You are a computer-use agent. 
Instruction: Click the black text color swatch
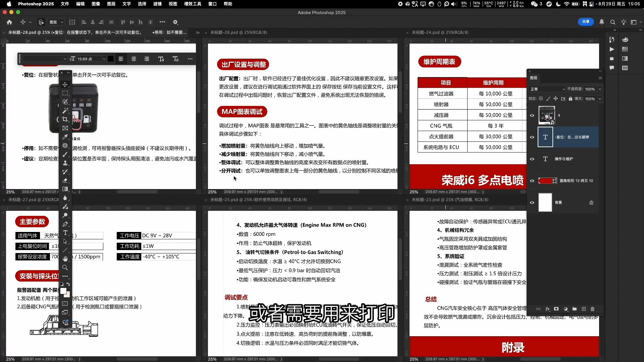[x=111, y=59]
